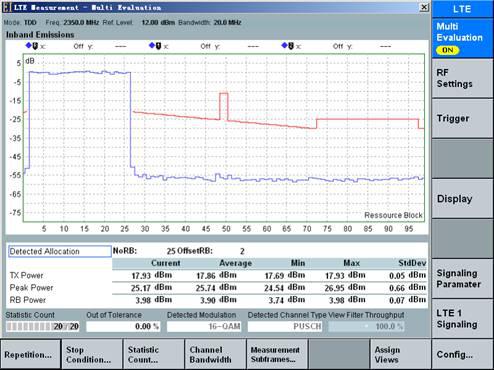The image size is (494, 370).
Task: Click the Min column header
Action: (298, 263)
